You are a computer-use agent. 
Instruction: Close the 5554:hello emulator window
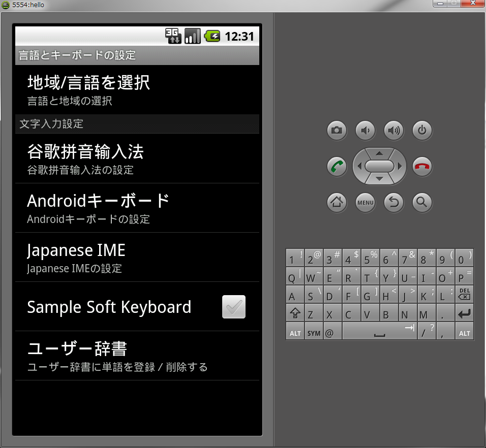[x=473, y=4]
